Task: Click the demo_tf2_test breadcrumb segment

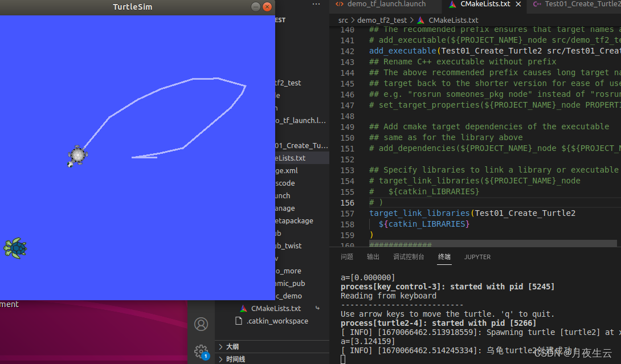Action: [x=382, y=20]
